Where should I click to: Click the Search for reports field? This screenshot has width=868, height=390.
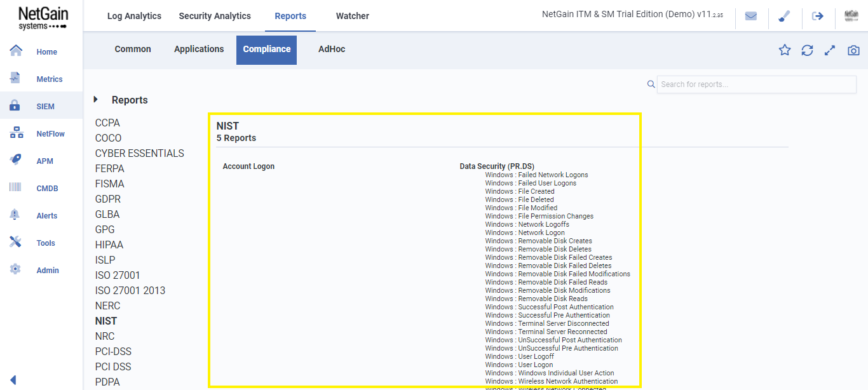pyautogui.click(x=756, y=84)
